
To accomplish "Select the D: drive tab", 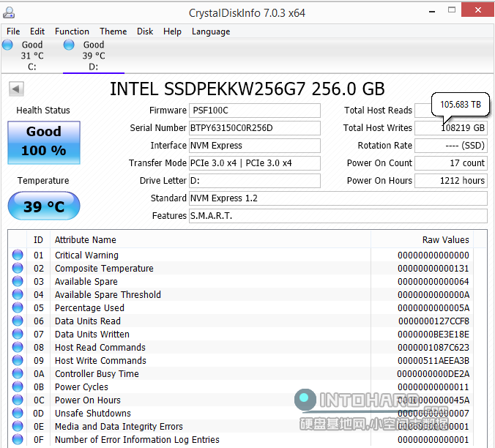I will [x=94, y=56].
